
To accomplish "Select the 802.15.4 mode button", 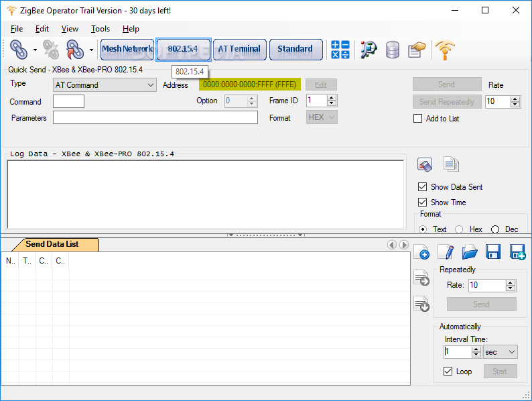I will 183,49.
